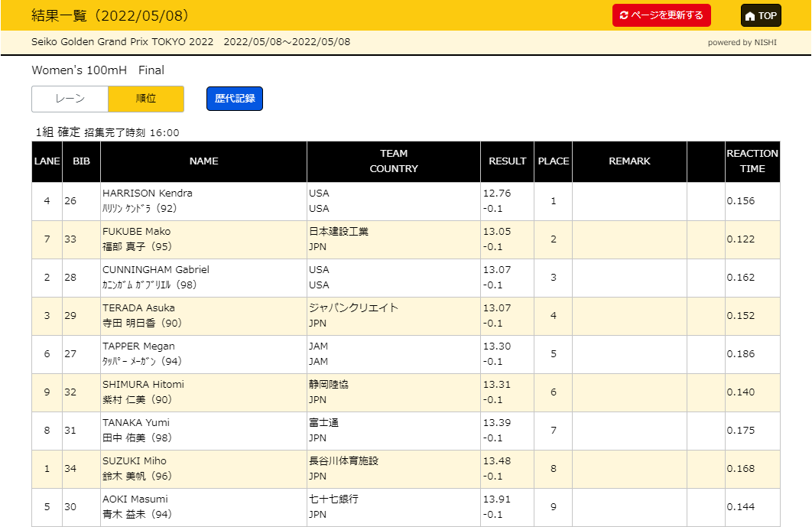Select the 順位 ranking order toggle

pos(145,99)
